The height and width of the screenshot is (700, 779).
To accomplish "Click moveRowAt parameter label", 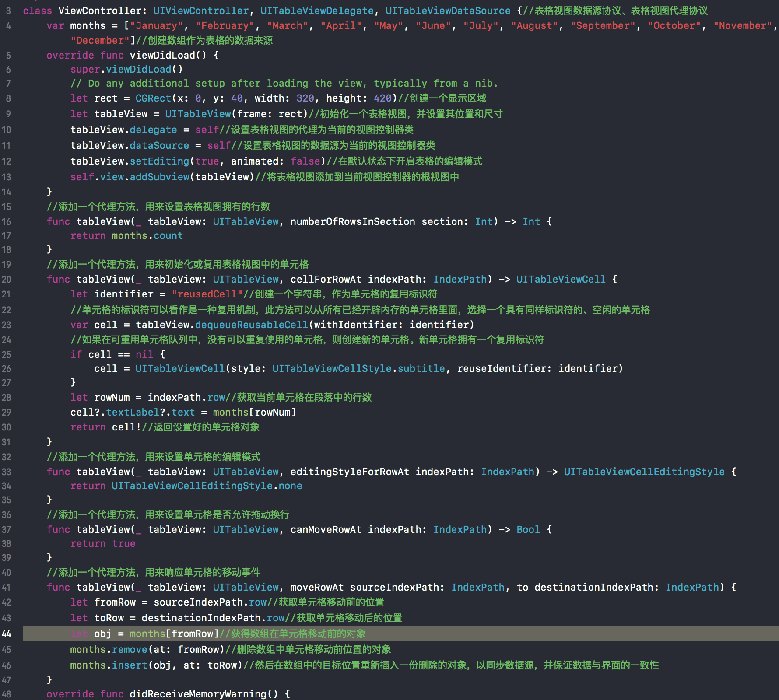I will pos(316,587).
